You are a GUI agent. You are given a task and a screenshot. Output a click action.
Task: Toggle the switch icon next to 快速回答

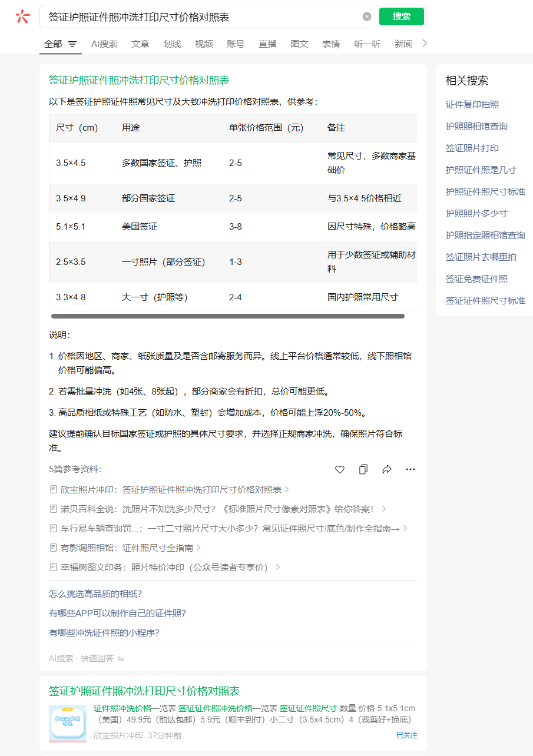pos(121,658)
